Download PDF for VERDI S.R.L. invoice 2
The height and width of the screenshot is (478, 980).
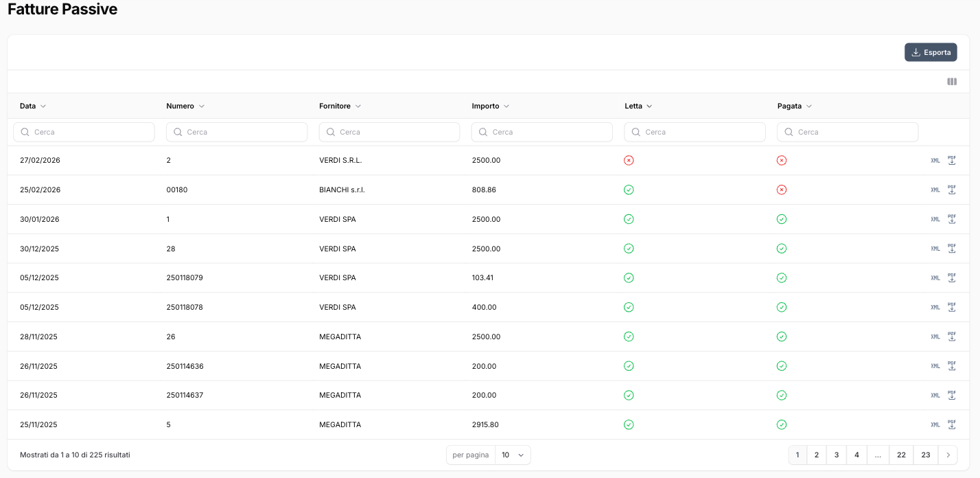pos(952,160)
